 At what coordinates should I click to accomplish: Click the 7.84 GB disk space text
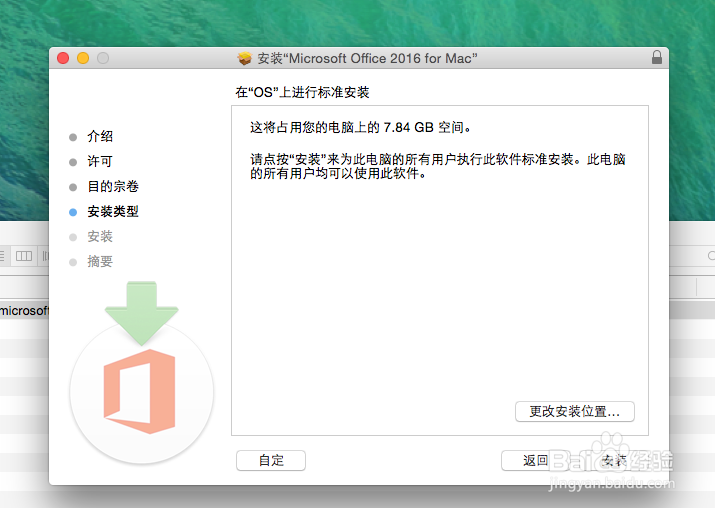(x=409, y=127)
